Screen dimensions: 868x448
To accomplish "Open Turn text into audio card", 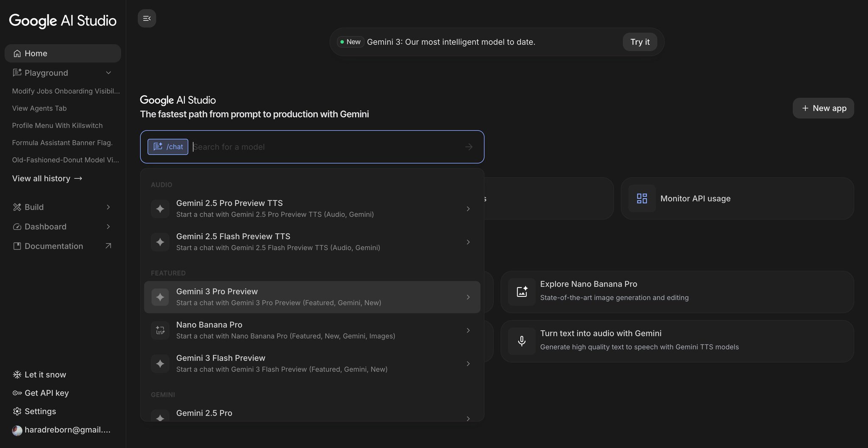I will point(677,341).
